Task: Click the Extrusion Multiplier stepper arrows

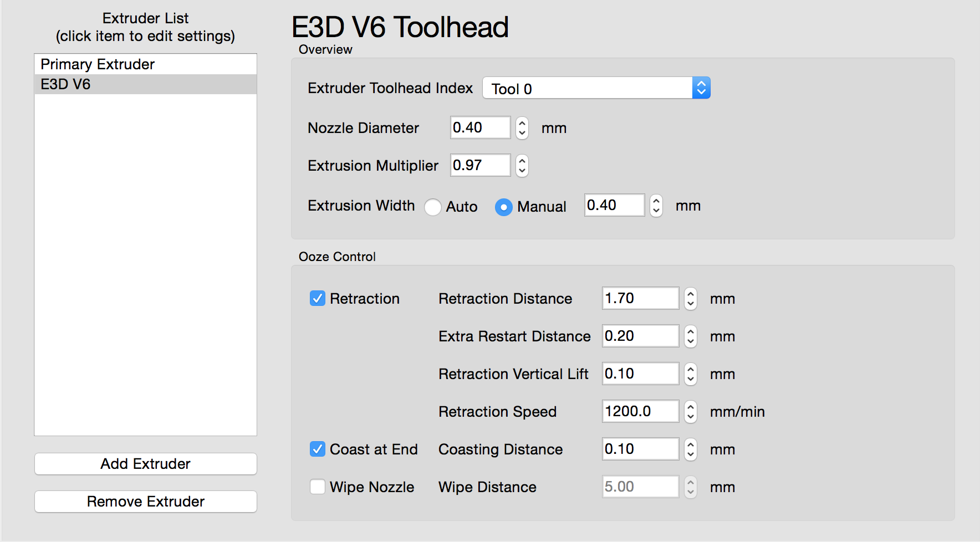Action: [x=522, y=166]
